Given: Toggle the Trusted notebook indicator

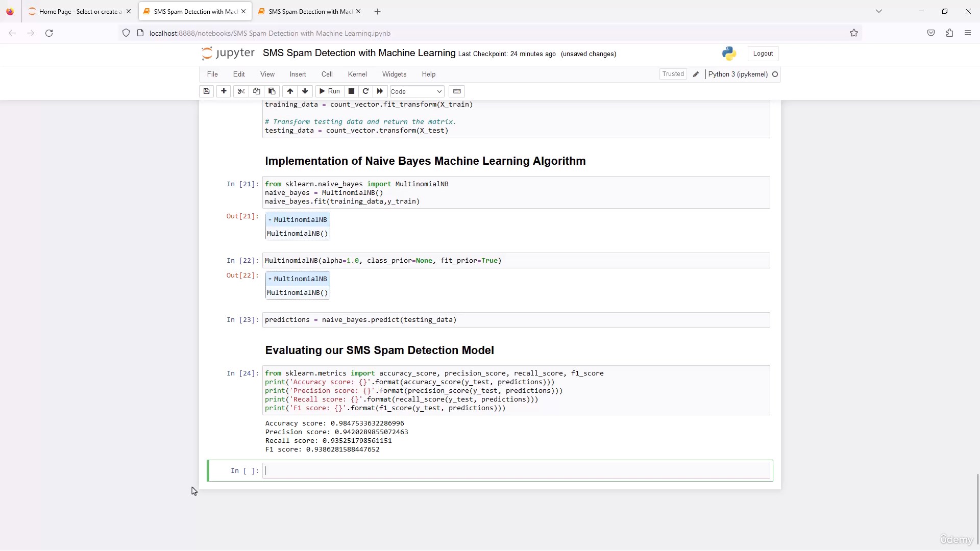Looking at the screenshot, I should 673,74.
